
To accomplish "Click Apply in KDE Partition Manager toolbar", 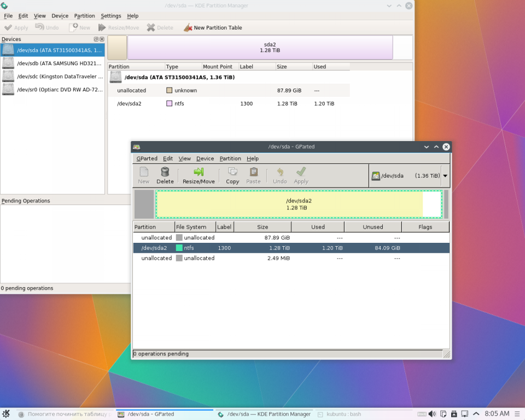I will pos(16,27).
